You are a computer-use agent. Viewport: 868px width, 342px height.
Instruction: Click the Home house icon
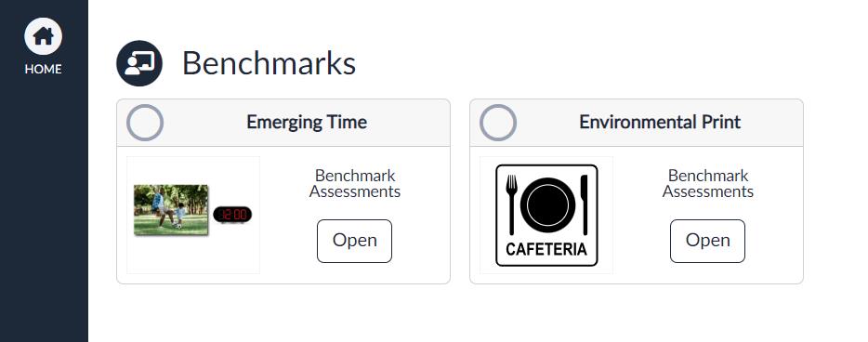[43, 36]
